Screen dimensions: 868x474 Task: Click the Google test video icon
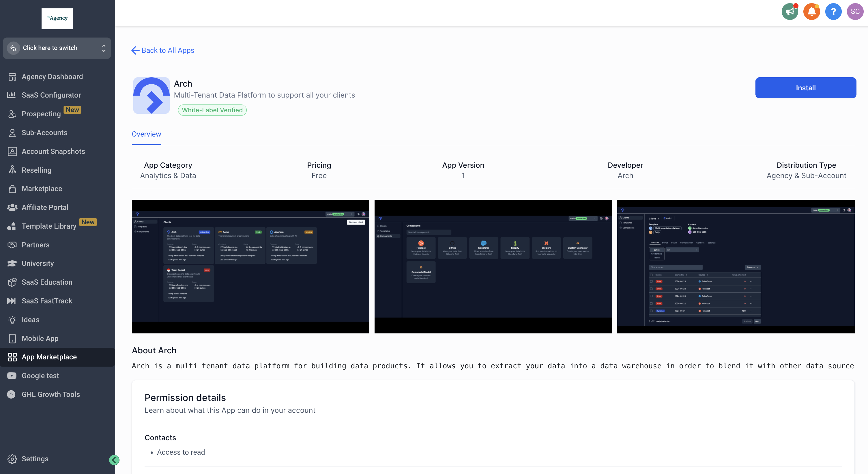tap(12, 376)
